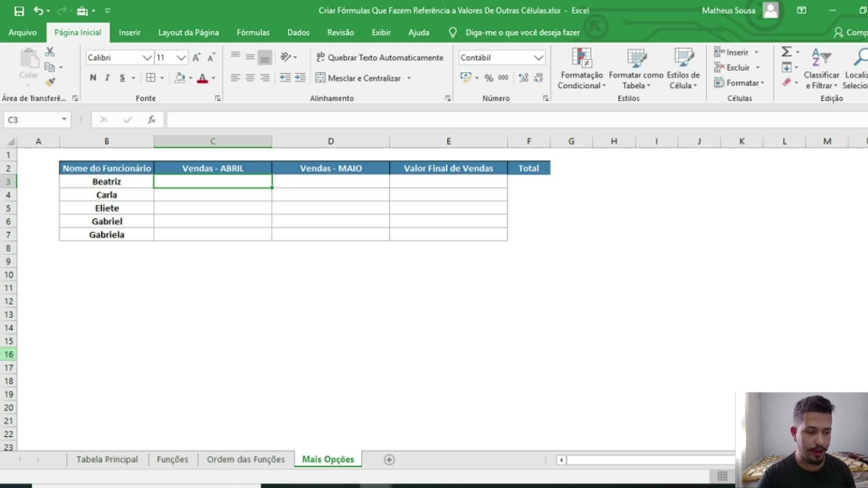This screenshot has height=488, width=868.
Task: Click the decrease decimal places icon
Action: point(538,78)
